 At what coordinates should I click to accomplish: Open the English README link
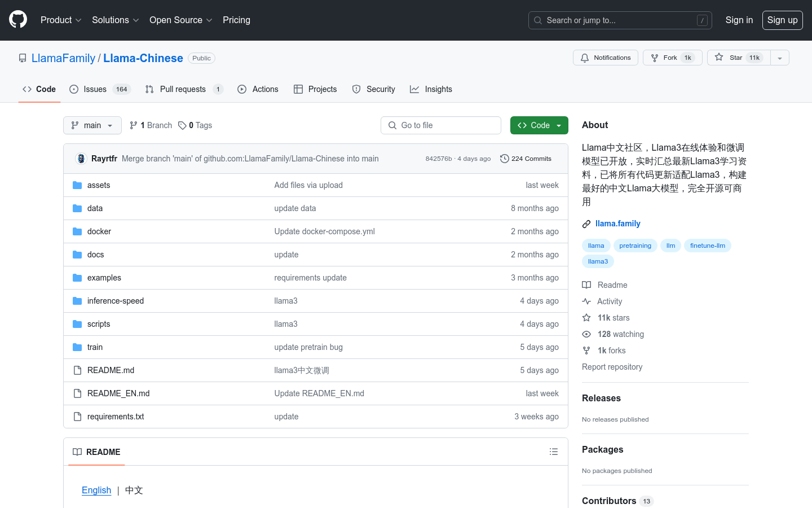click(96, 490)
